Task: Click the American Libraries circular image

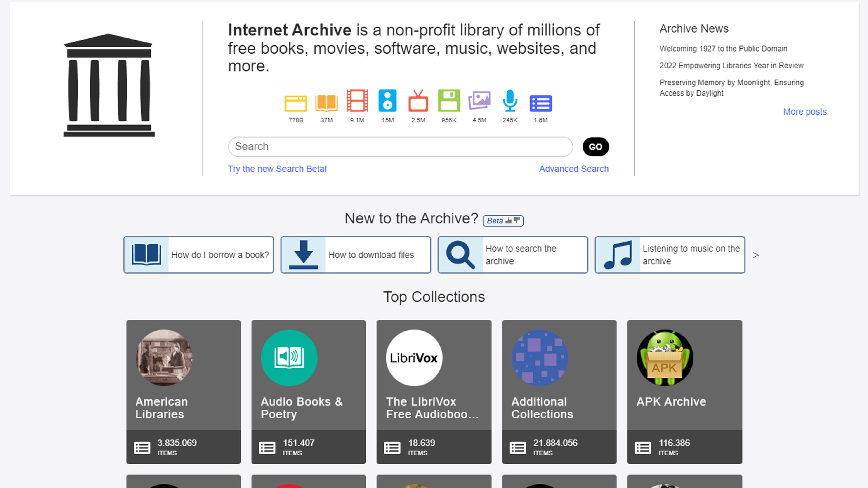Action: click(x=164, y=358)
